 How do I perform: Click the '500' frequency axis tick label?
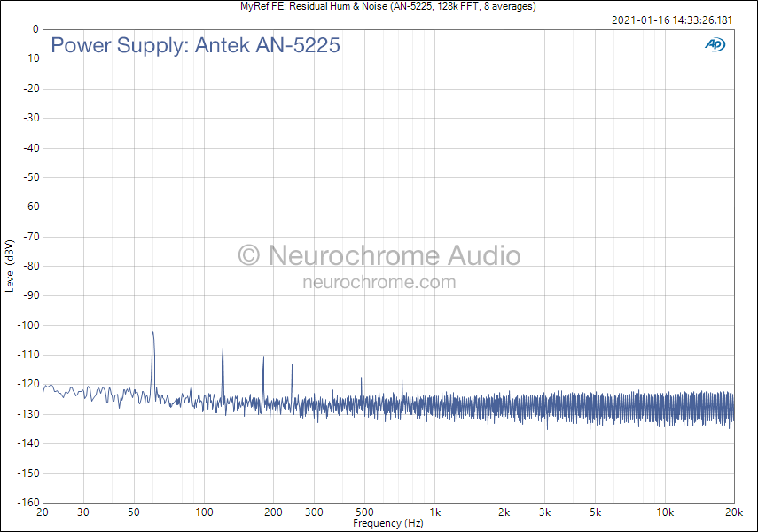coord(364,512)
